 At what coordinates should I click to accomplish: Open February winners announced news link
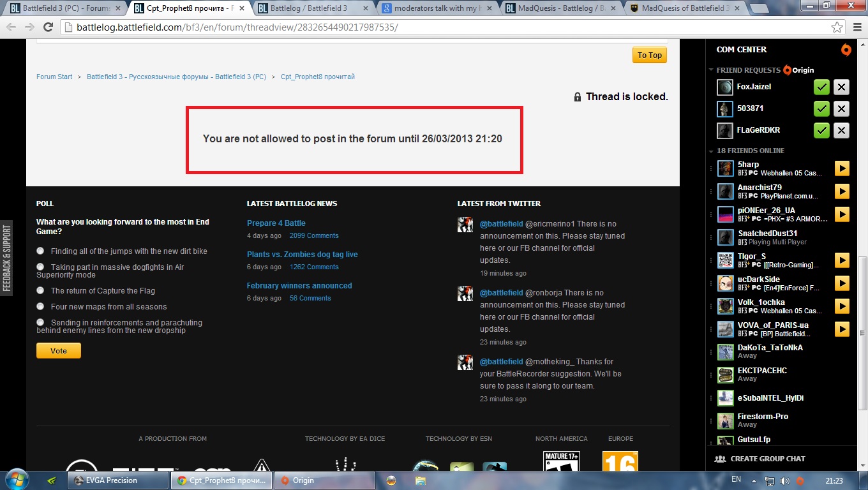[299, 286]
